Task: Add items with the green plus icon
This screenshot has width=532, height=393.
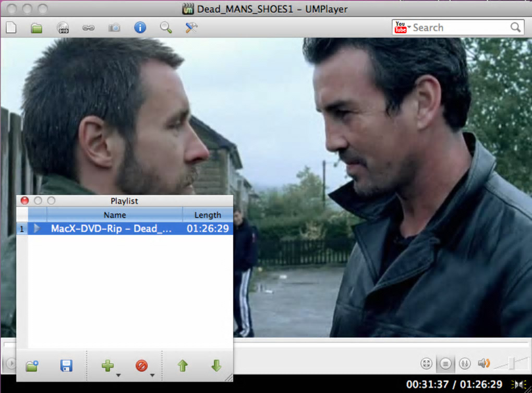Action: click(107, 365)
